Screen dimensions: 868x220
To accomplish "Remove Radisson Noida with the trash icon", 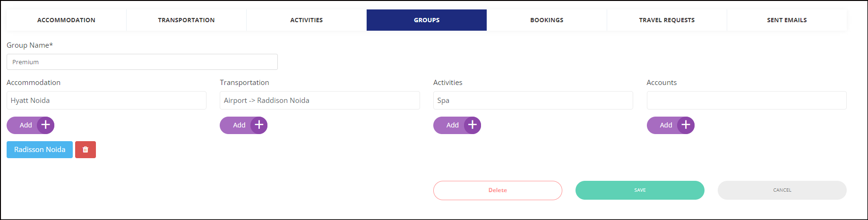I will (86, 150).
